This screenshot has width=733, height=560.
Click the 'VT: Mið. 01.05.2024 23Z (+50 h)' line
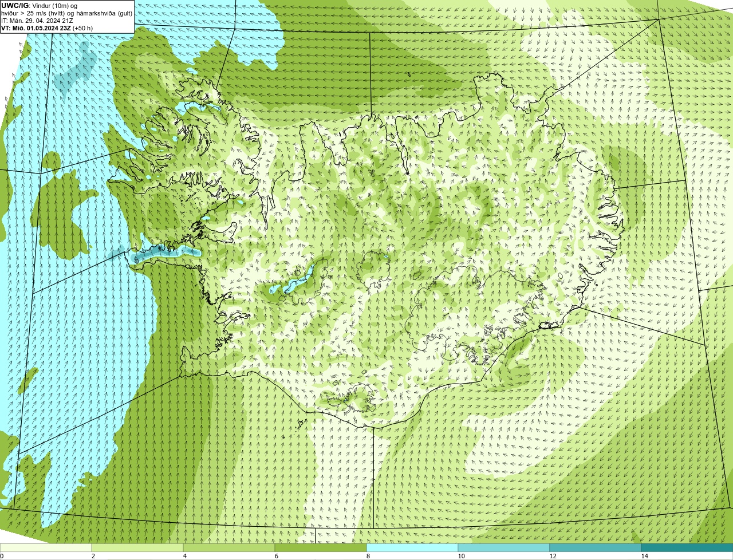[x=47, y=27]
